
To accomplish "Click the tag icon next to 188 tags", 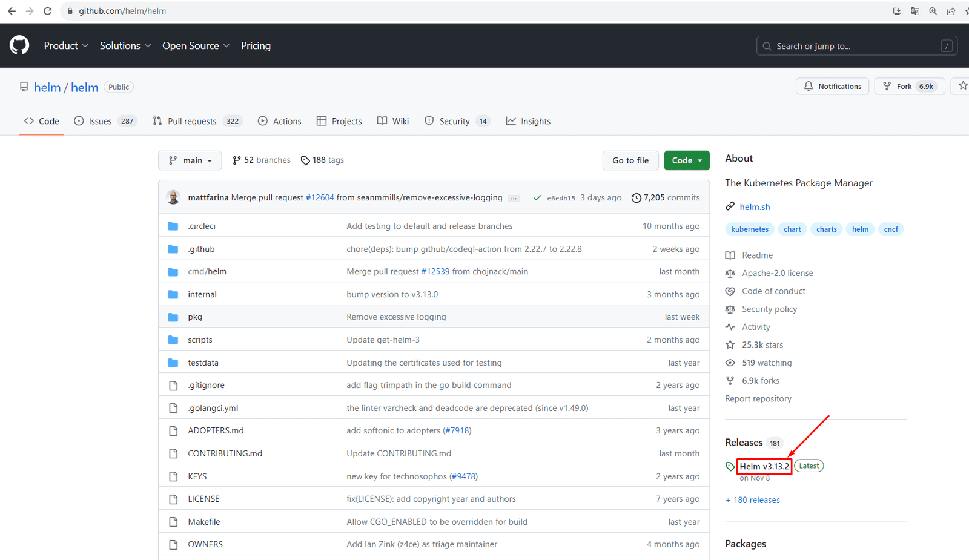I will pyautogui.click(x=305, y=160).
